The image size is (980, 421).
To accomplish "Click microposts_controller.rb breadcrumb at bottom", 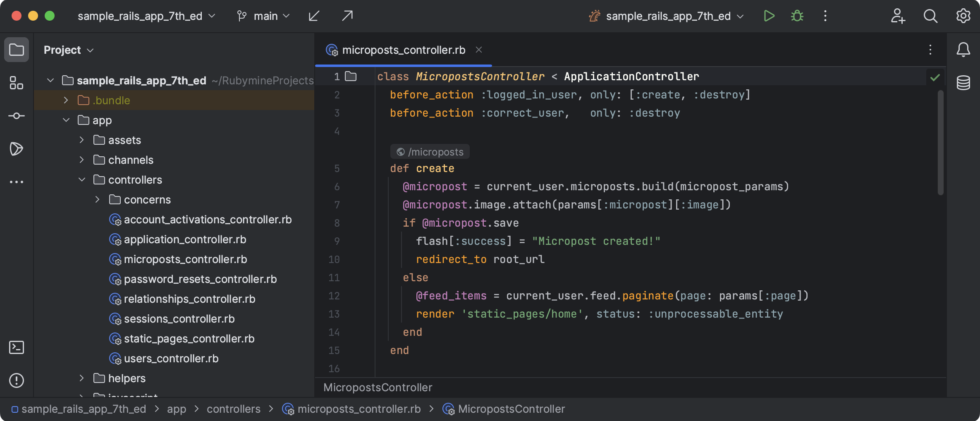I will coord(351,409).
